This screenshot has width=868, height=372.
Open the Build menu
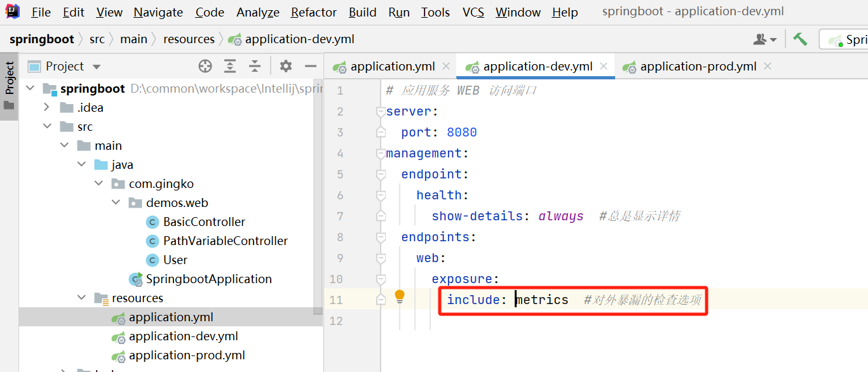click(x=363, y=12)
